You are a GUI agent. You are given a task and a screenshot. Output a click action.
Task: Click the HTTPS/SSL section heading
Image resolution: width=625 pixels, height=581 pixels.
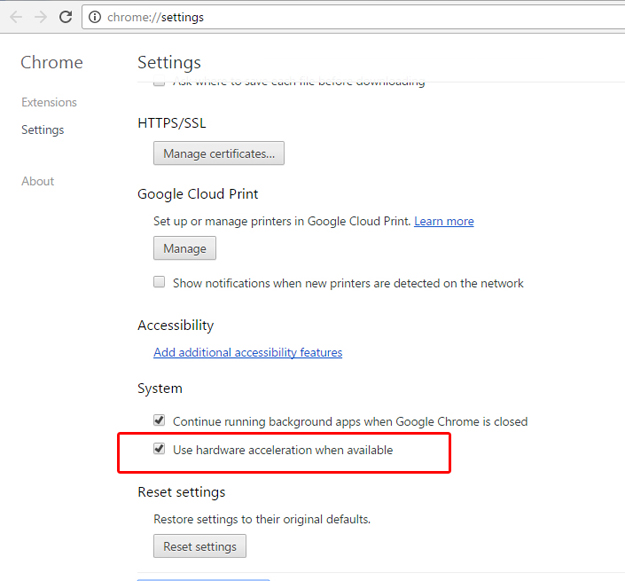click(x=172, y=123)
